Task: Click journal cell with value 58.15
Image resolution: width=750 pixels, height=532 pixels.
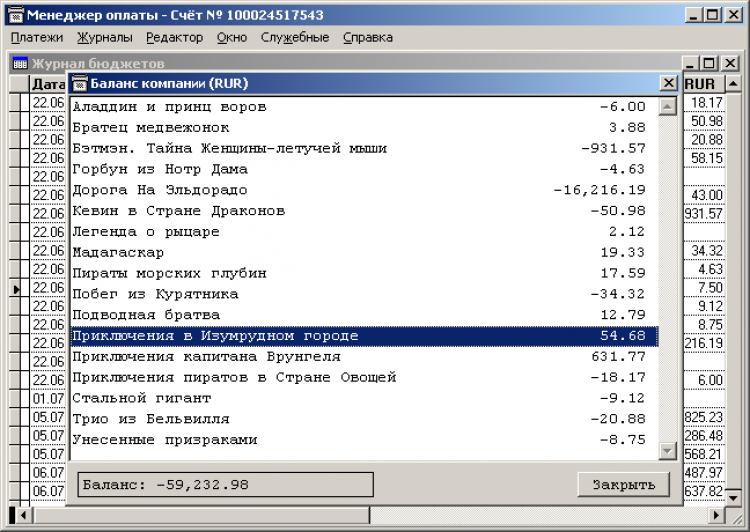Action: pyautogui.click(x=704, y=158)
